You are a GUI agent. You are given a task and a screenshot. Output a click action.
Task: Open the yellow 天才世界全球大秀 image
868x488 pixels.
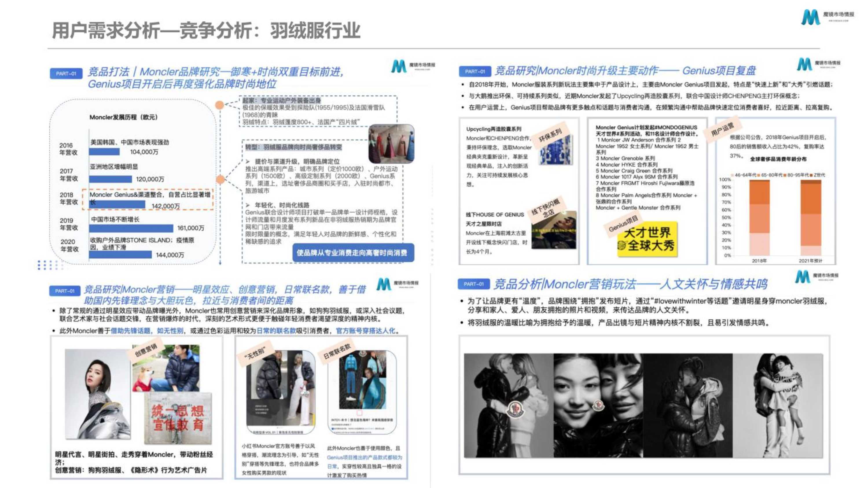click(x=647, y=239)
